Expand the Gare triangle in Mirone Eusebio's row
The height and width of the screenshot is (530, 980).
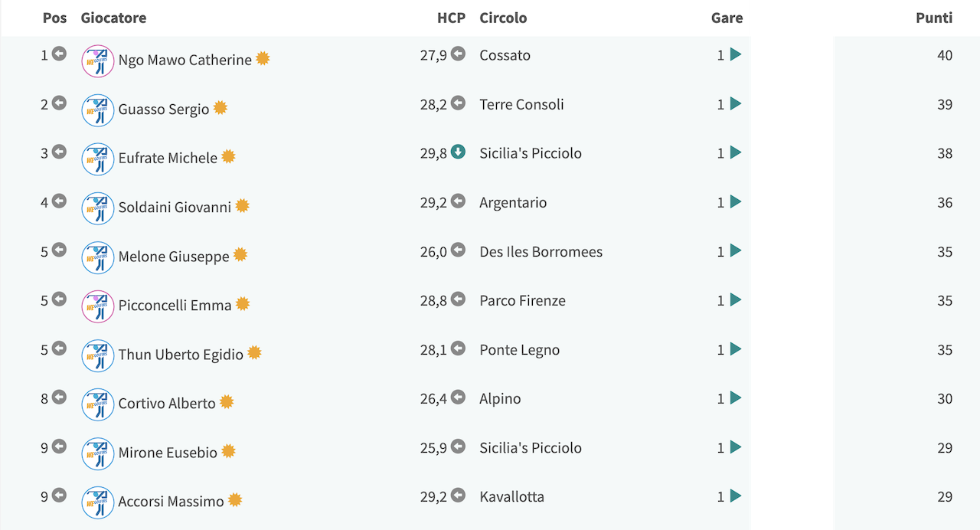coord(736,447)
